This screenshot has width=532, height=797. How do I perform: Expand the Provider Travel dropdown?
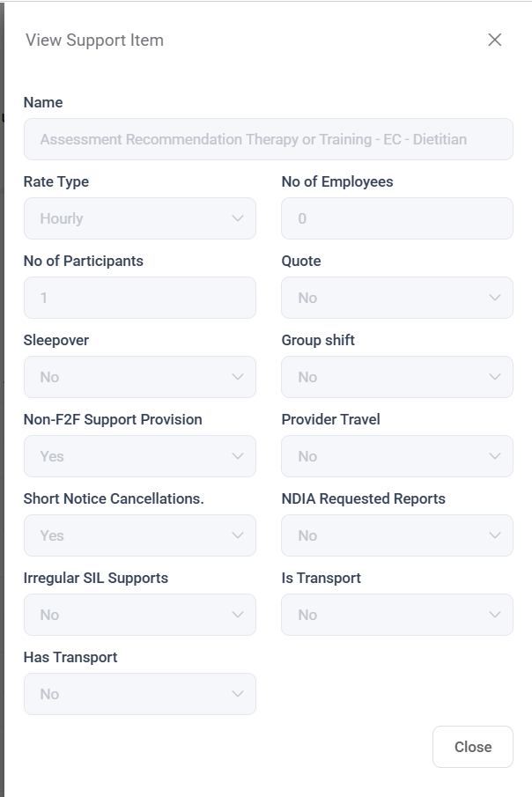click(396, 456)
